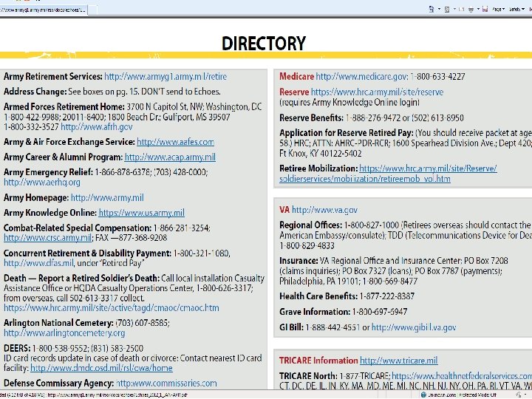Click the Print icon in toolbar

(471, 9)
